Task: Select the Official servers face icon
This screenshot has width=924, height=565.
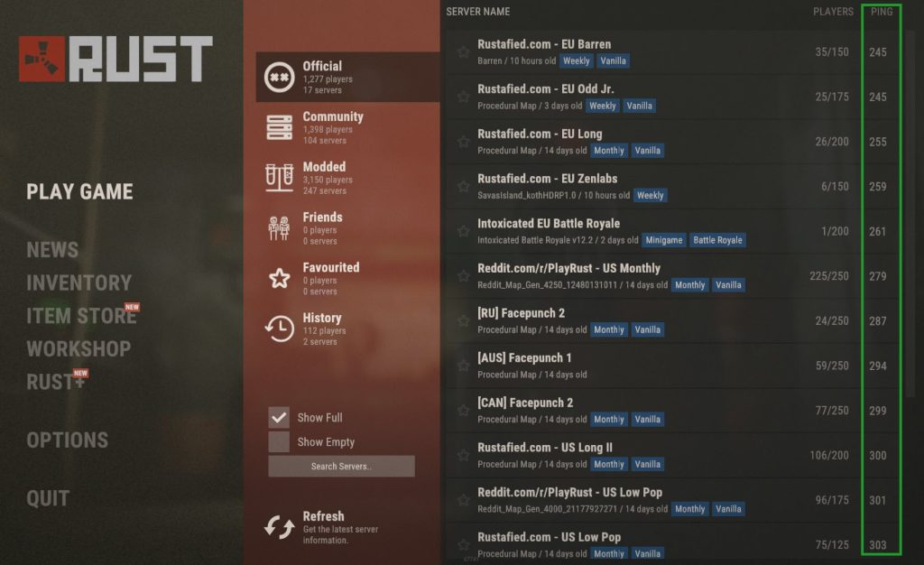Action: (280, 78)
